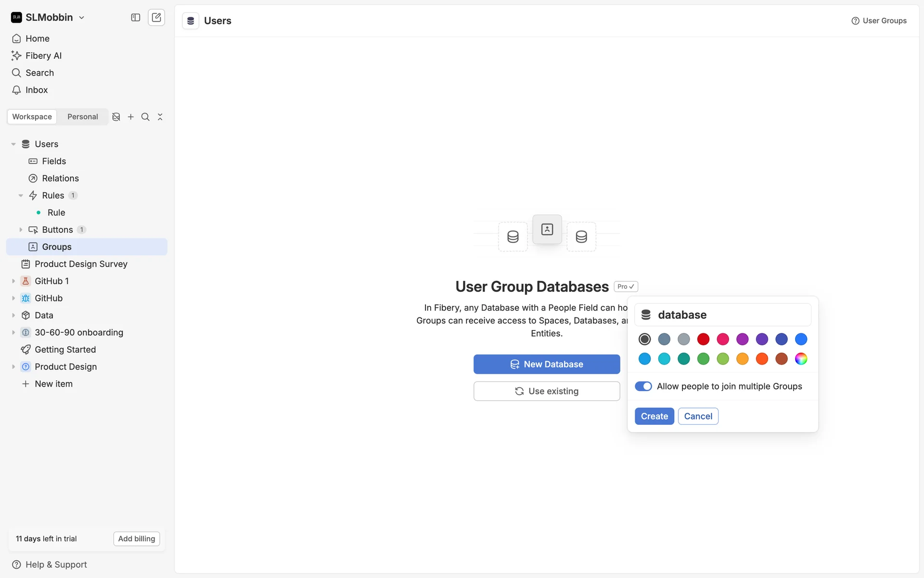Toggle the sidebar panel layout icon
The height and width of the screenshot is (578, 924).
tap(136, 17)
